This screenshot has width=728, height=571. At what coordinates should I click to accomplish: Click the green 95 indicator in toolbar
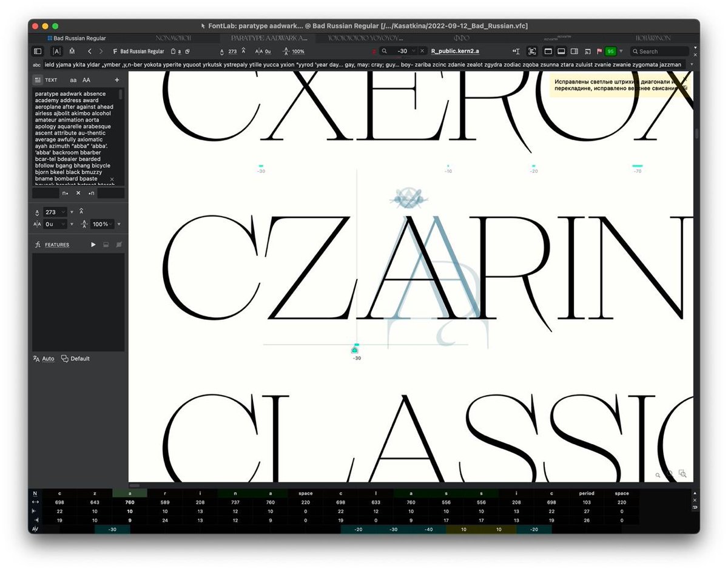610,52
